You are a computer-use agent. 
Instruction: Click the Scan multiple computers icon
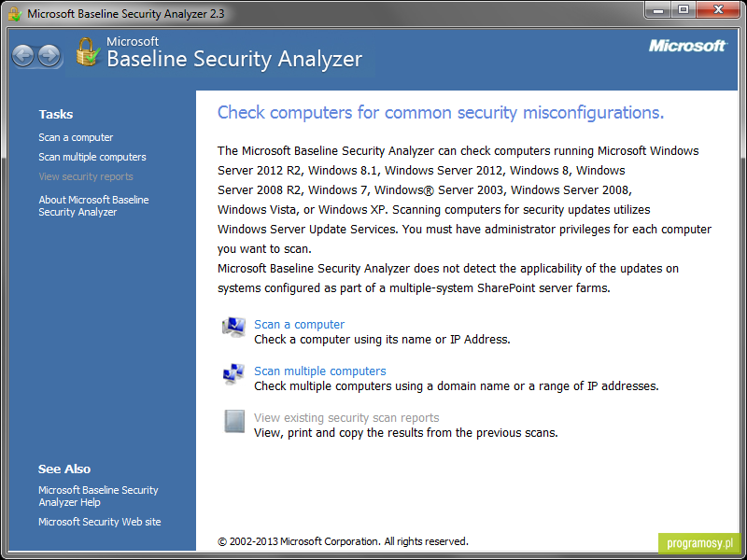pyautogui.click(x=234, y=374)
